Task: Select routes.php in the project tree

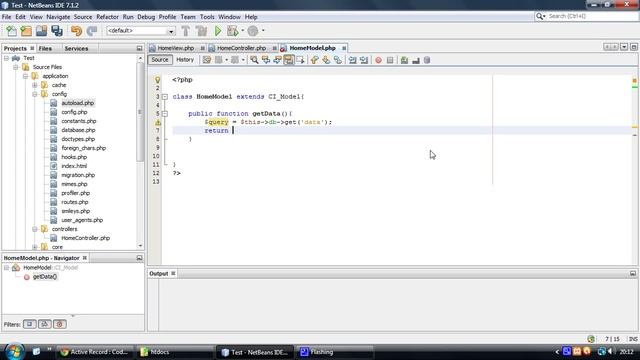Action: [x=75, y=202]
